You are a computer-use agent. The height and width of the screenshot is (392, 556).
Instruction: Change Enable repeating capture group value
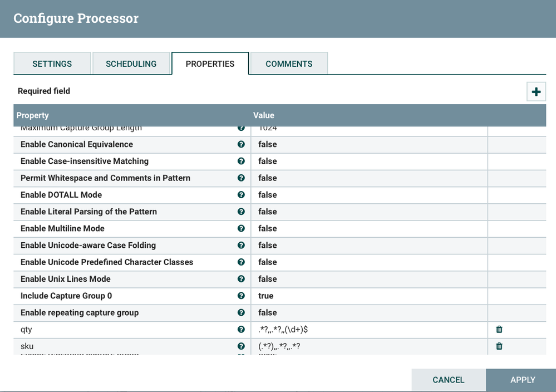pos(367,313)
